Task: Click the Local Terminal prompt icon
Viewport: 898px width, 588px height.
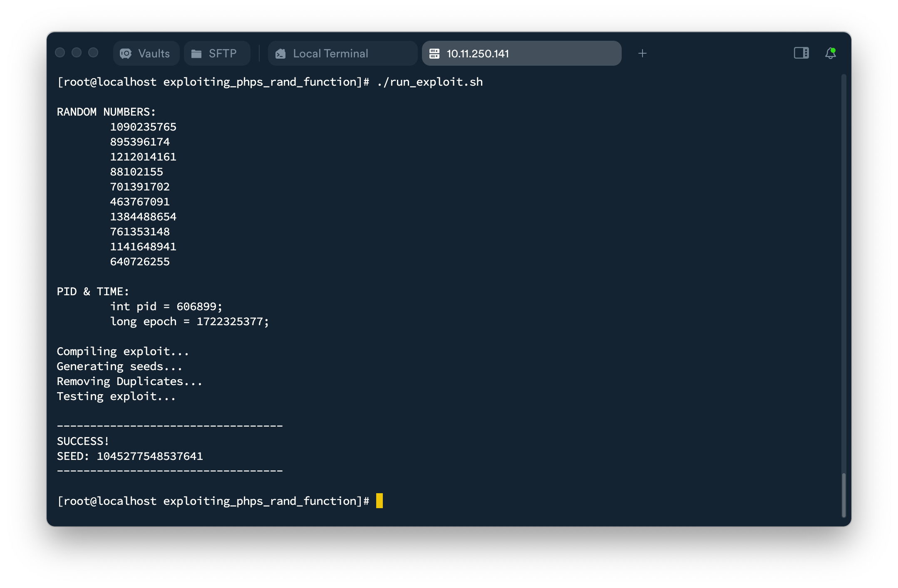Action: [x=280, y=54]
